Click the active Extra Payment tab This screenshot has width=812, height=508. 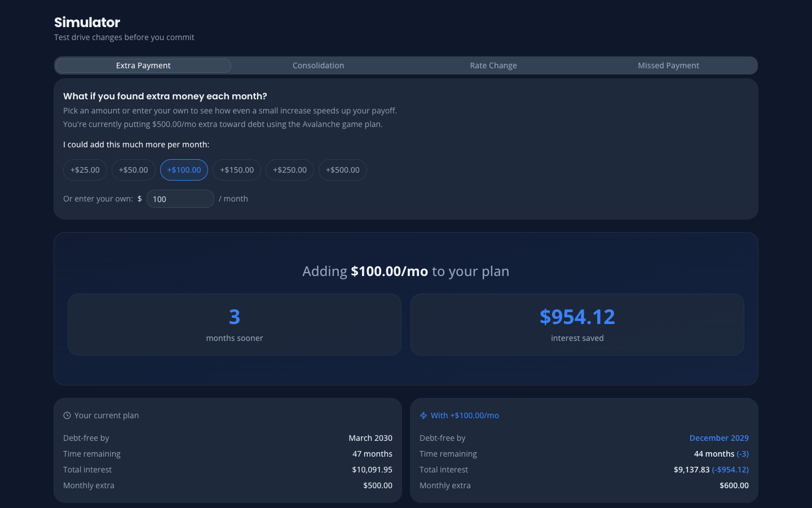click(x=143, y=65)
